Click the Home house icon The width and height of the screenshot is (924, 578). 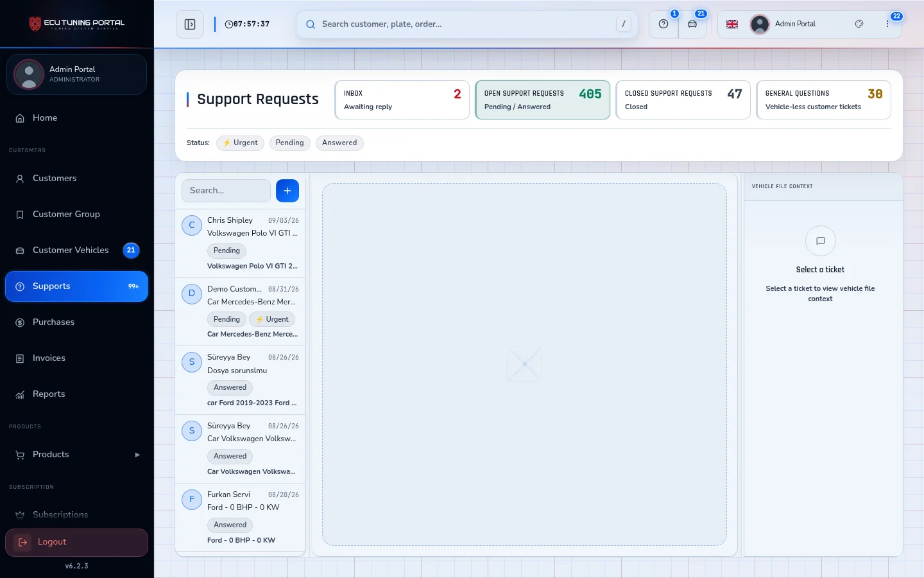pos(20,118)
